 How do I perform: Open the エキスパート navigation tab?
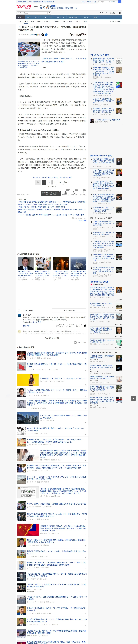(48, 17)
